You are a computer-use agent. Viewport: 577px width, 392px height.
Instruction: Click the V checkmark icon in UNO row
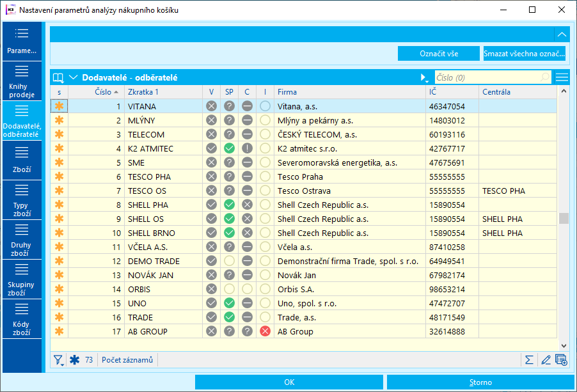tap(211, 303)
